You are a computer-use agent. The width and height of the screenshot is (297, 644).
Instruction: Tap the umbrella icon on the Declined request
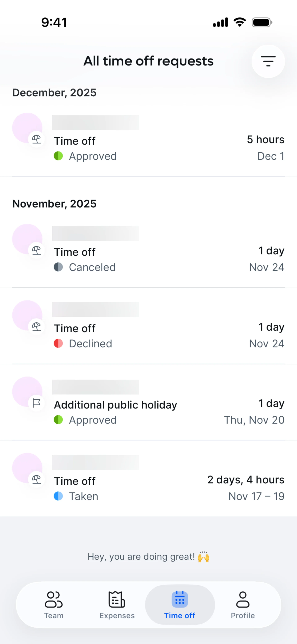pos(37,326)
